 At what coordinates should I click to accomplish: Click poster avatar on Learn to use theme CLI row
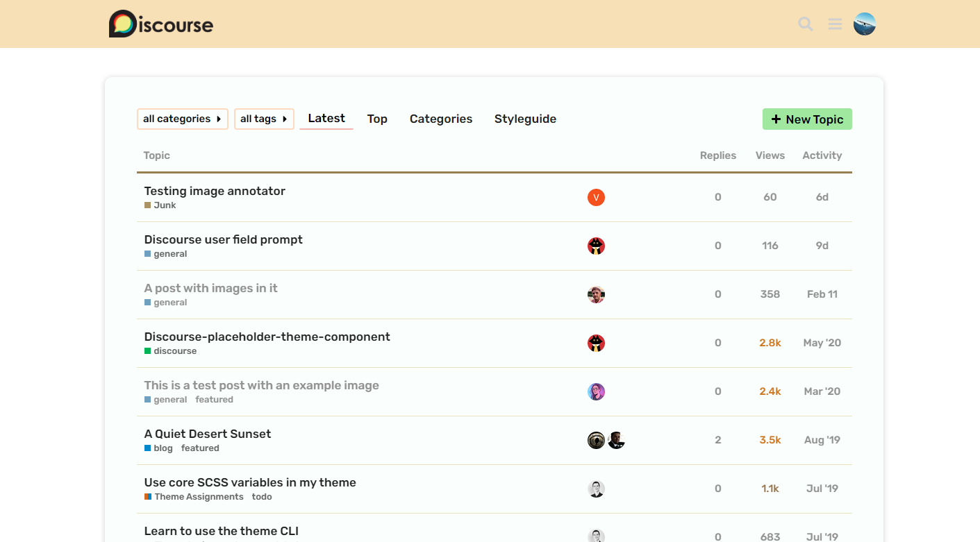pyautogui.click(x=596, y=536)
